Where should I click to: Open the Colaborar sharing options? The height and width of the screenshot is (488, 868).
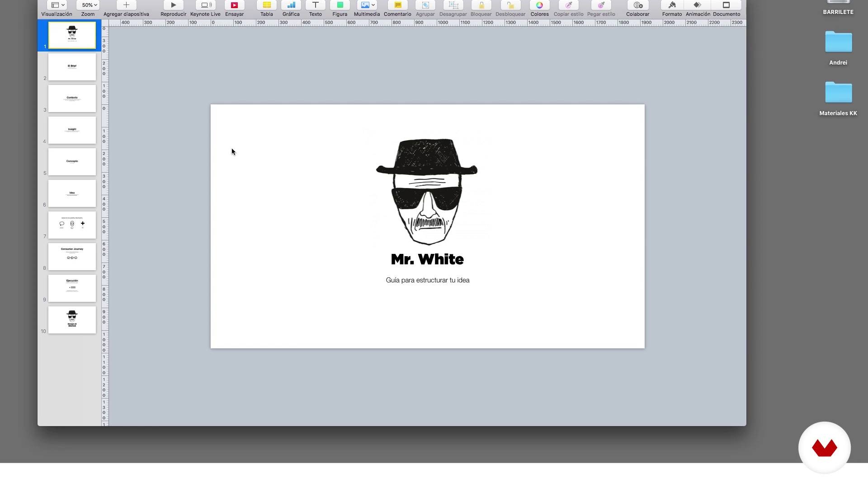[638, 5]
